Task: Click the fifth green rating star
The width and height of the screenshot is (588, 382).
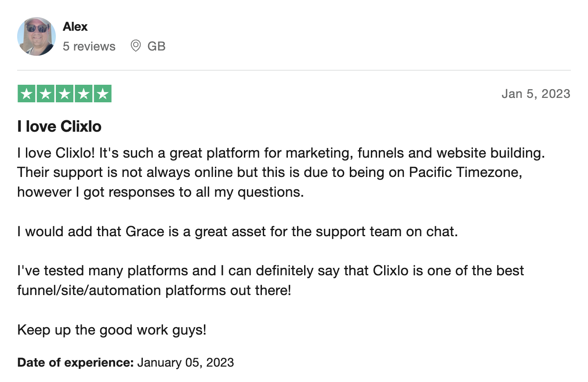Action: (102, 94)
